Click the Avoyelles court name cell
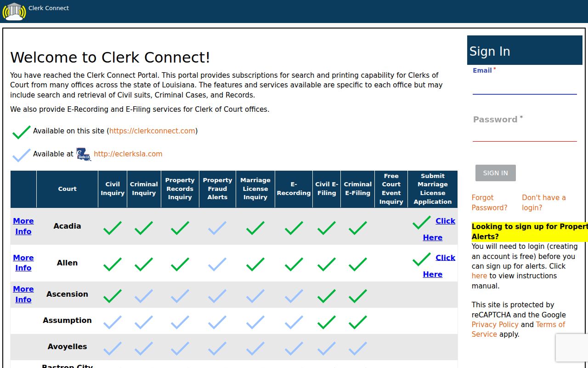Viewport: 588px width, 368px height. tap(67, 347)
